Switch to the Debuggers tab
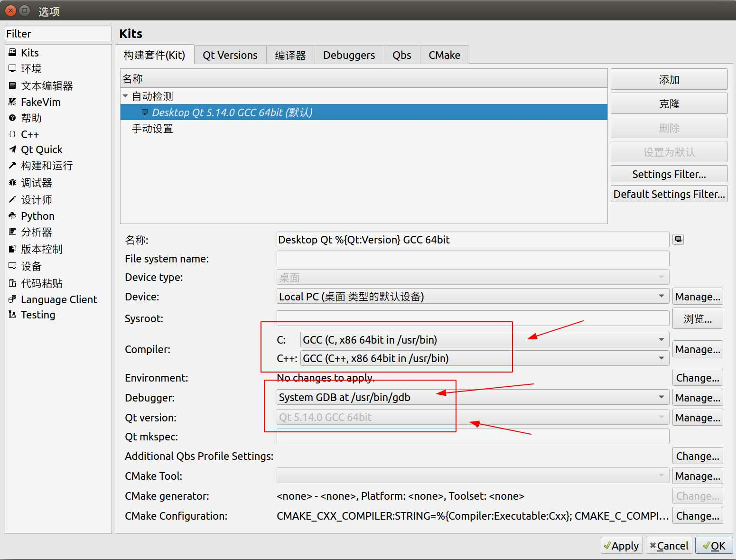736x560 pixels. coord(349,55)
